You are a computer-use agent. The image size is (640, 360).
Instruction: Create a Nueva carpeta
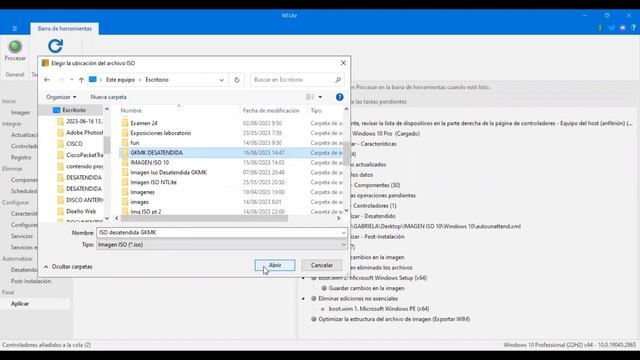pyautogui.click(x=109, y=97)
